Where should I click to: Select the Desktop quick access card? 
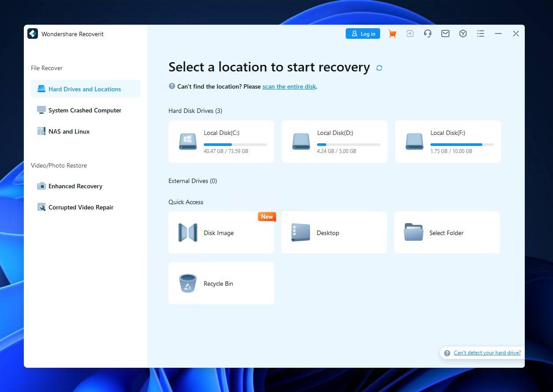point(334,232)
